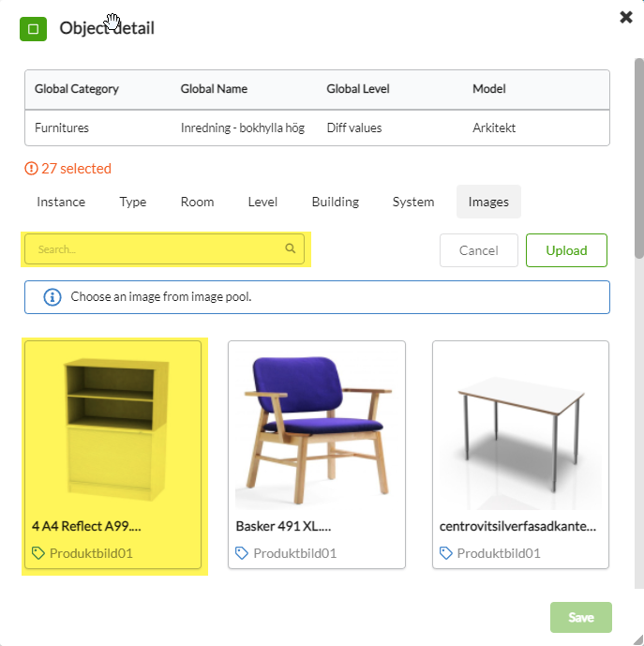The image size is (644, 646).
Task: Click the 27 selected text
Action: [x=76, y=168]
